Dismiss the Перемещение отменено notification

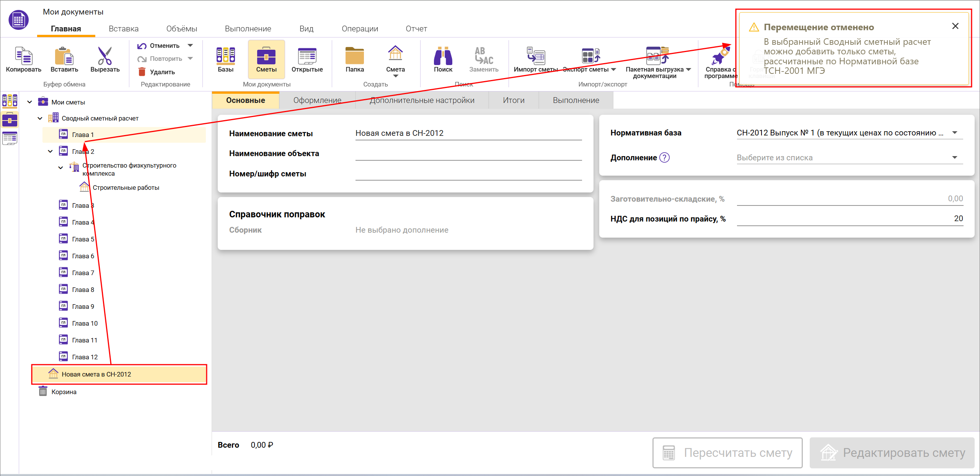click(955, 26)
